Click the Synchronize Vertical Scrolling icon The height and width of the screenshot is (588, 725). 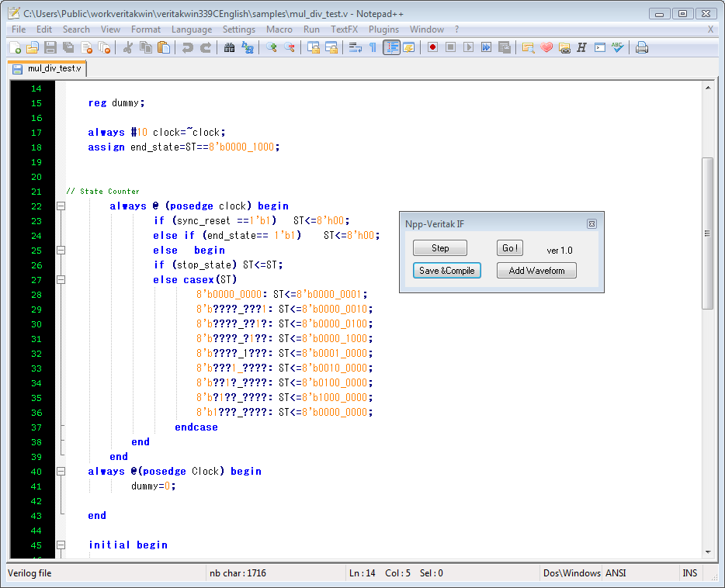click(314, 47)
